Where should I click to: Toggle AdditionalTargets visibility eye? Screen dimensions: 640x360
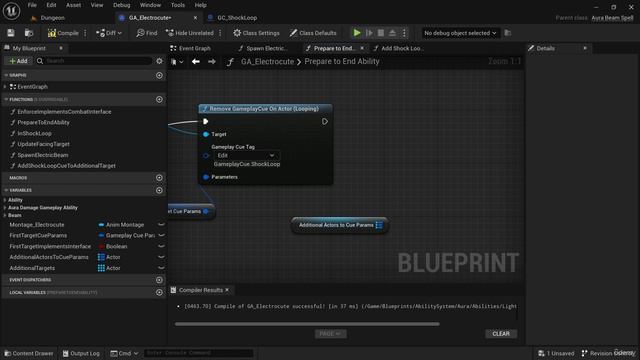point(161,268)
